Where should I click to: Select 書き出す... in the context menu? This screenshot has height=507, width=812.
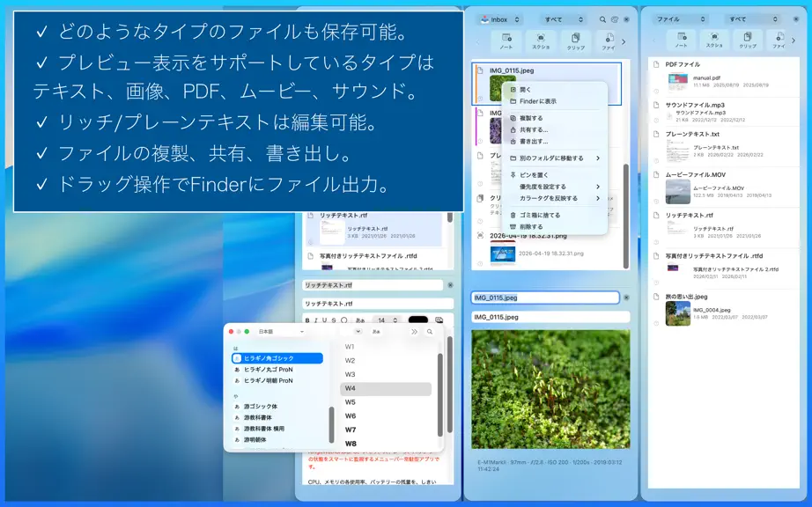point(555,141)
